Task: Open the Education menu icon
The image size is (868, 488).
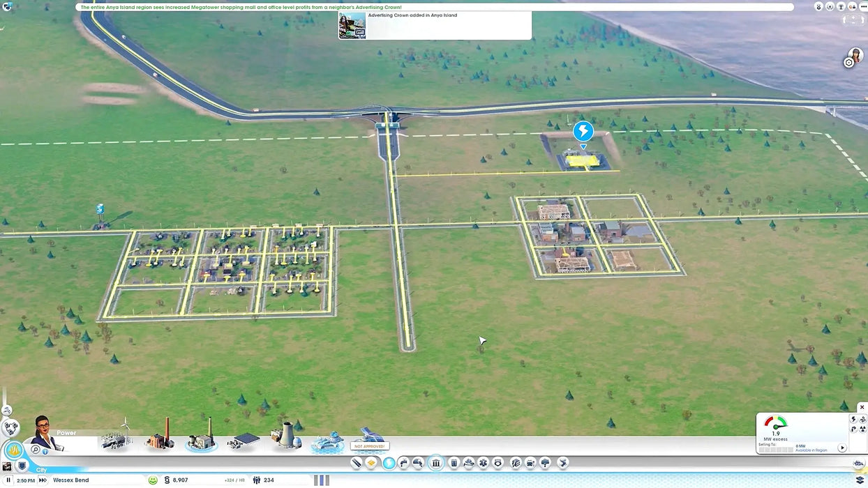Action: 516,463
